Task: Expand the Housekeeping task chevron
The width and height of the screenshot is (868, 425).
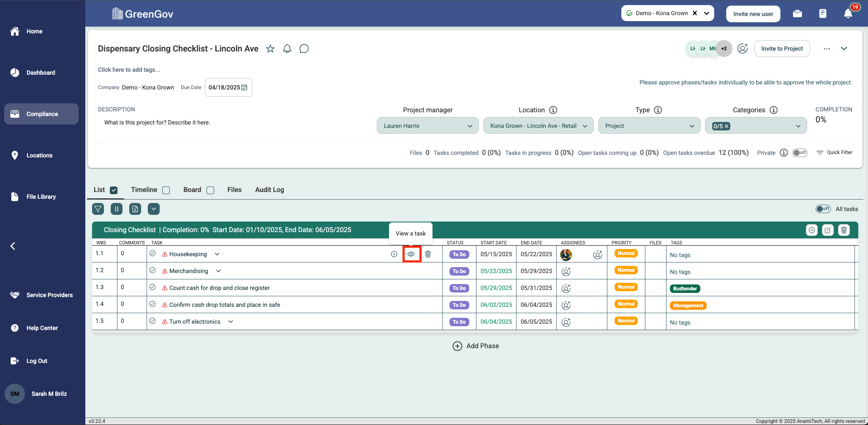Action: tap(217, 254)
